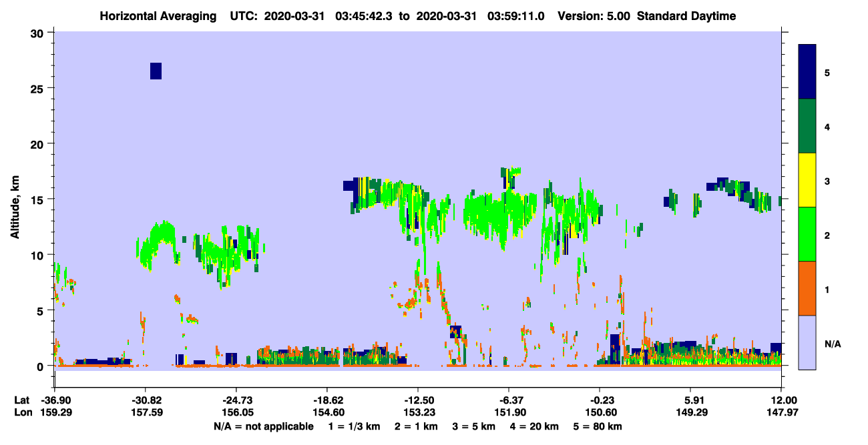Click the dark blue level 5 legend swatch
The width and height of the screenshot is (868, 445).
point(808,72)
